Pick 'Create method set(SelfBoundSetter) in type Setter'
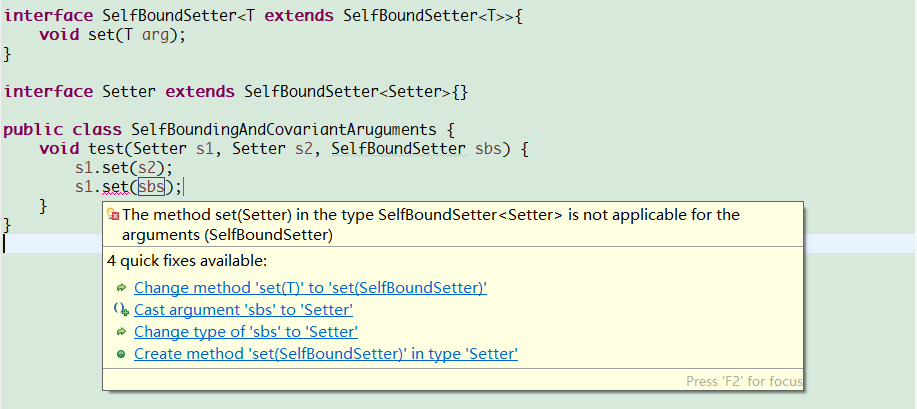The height and width of the screenshot is (409, 917). [x=326, y=354]
